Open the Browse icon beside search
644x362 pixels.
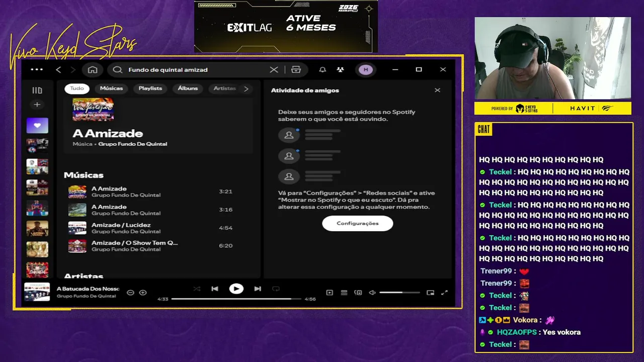coord(296,69)
